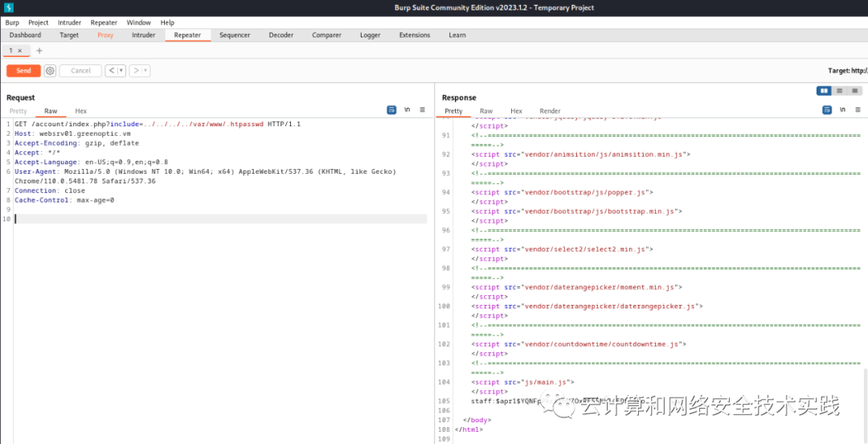Toggle Response pretty-print icon
The height and width of the screenshot is (444, 868).
tap(826, 109)
